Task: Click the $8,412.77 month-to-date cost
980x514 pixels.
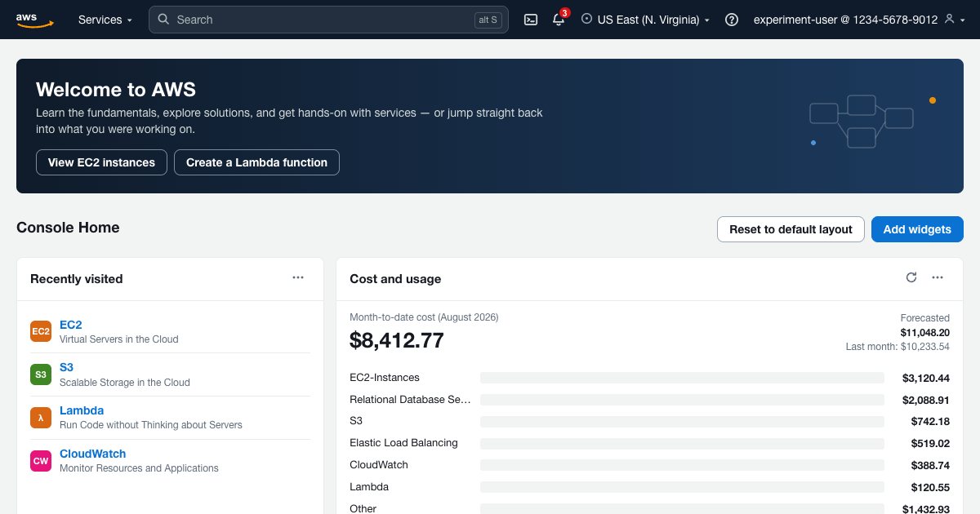Action: (397, 340)
